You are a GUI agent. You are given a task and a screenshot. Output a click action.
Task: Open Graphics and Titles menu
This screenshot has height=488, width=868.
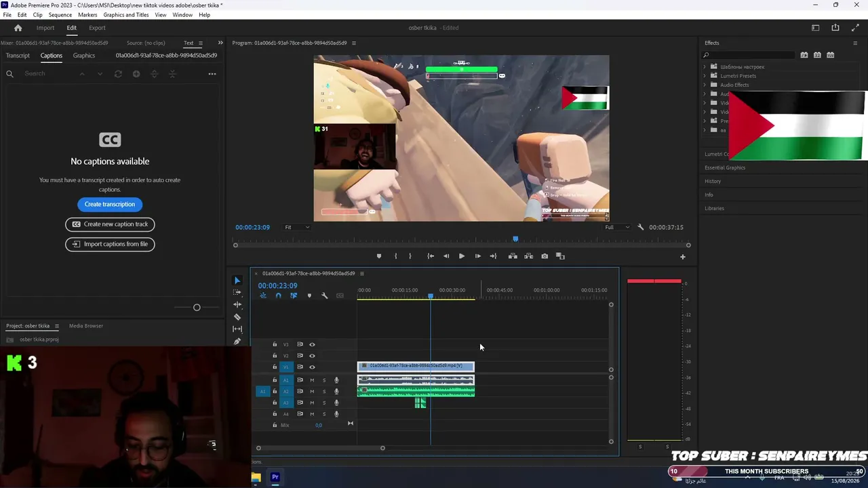126,15
